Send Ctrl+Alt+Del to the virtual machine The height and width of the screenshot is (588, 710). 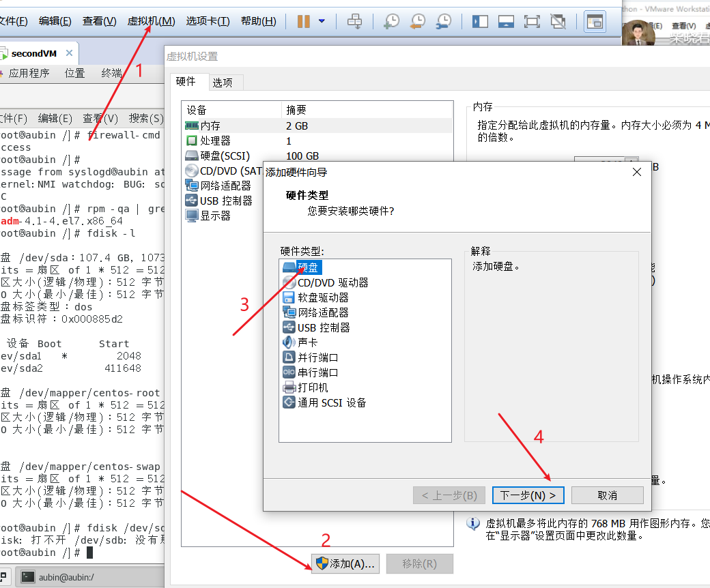coord(355,21)
